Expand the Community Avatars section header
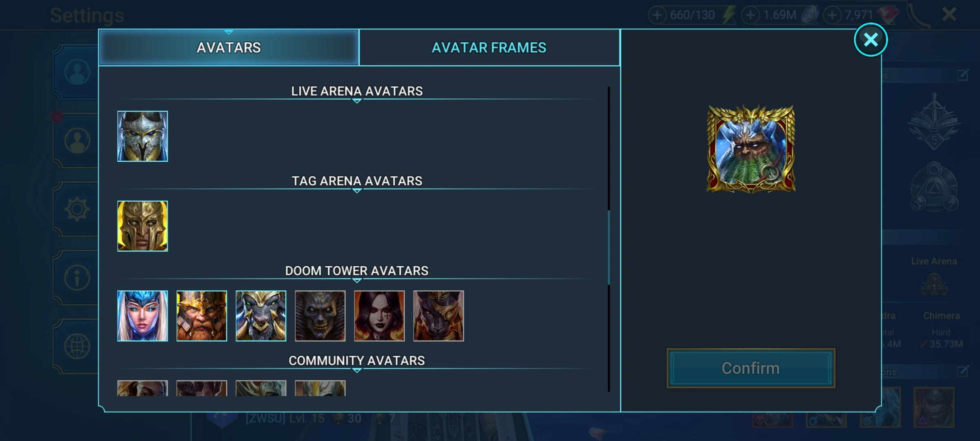 pyautogui.click(x=357, y=361)
